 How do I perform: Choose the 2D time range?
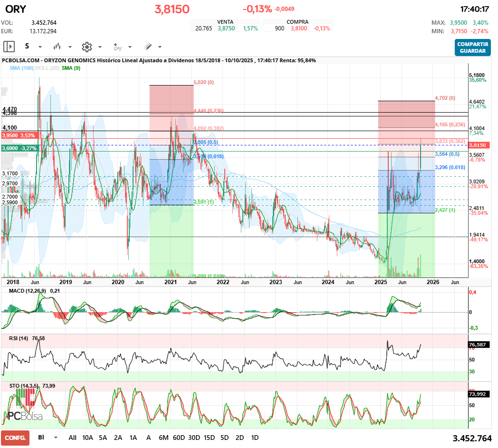pyautogui.click(x=240, y=438)
